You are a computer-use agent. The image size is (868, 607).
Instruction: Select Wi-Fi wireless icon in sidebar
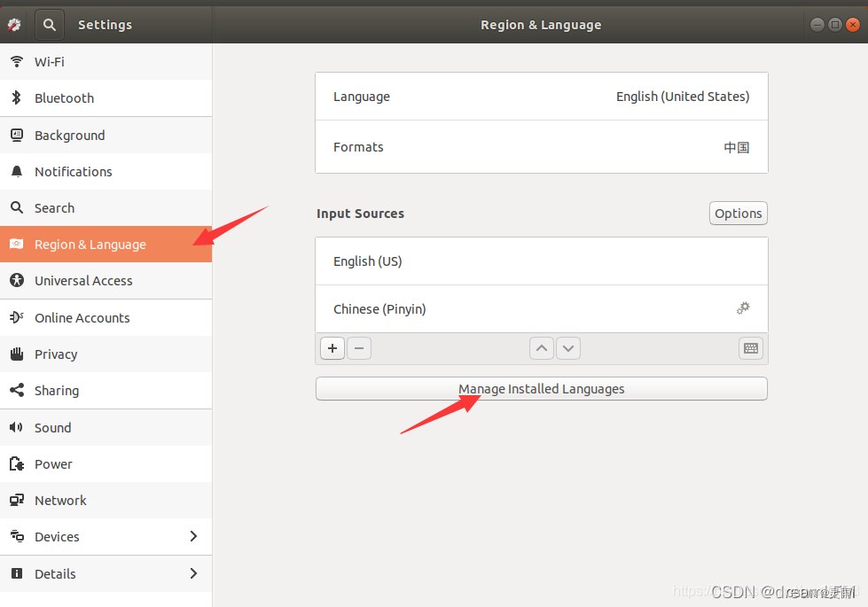(x=17, y=61)
